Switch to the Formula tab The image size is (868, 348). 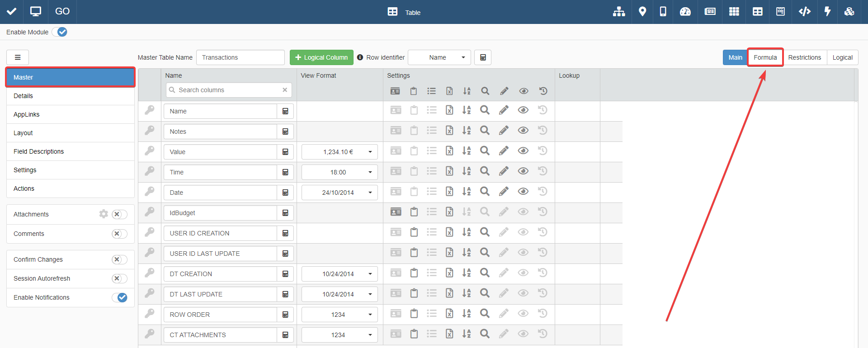tap(765, 57)
